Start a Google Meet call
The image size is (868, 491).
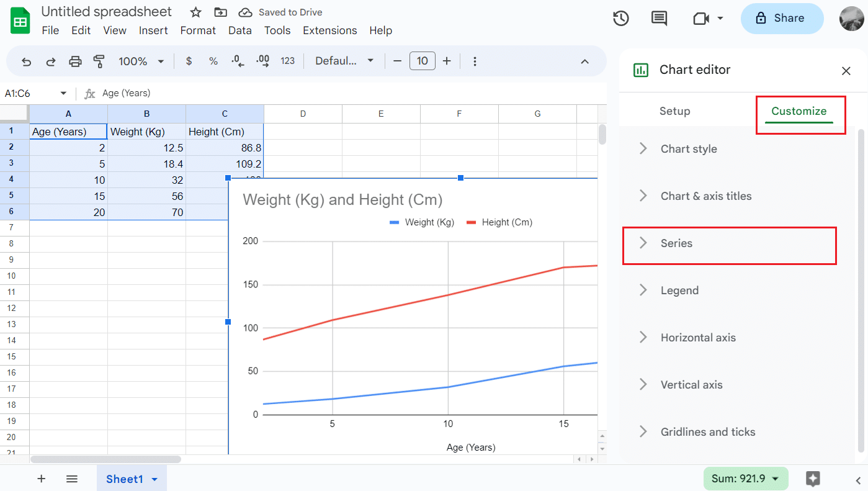[x=702, y=19]
